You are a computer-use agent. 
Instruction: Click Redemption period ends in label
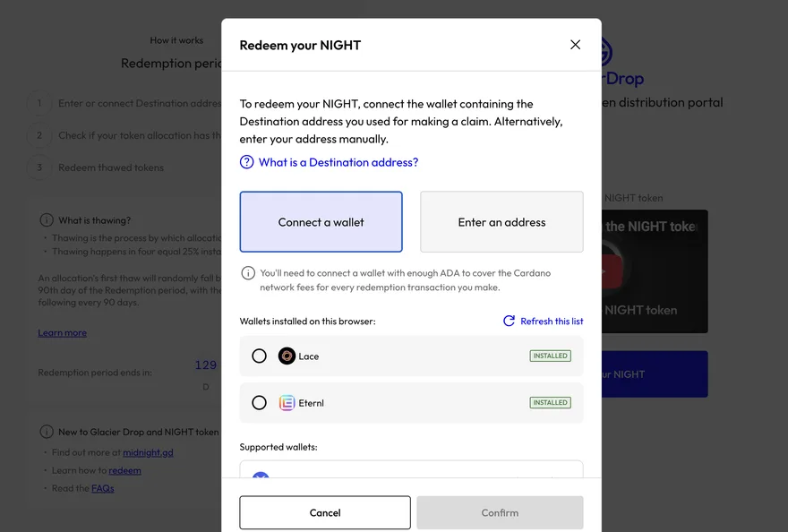(95, 373)
